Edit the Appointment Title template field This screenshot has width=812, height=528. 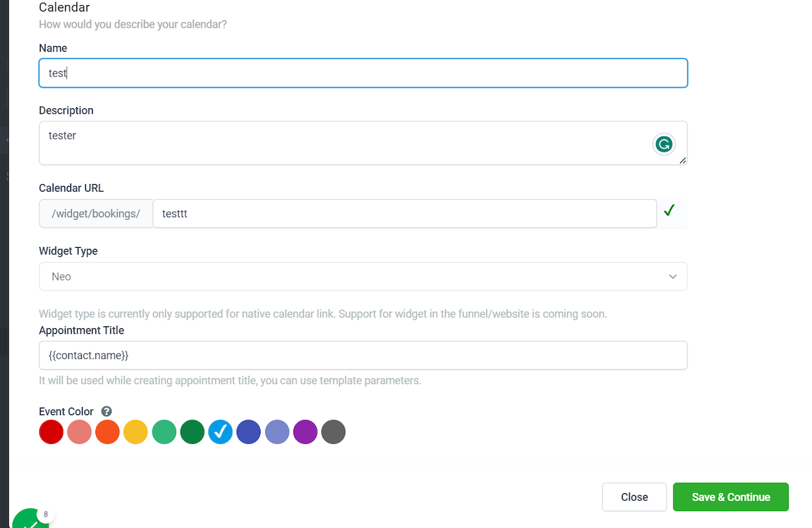click(363, 355)
